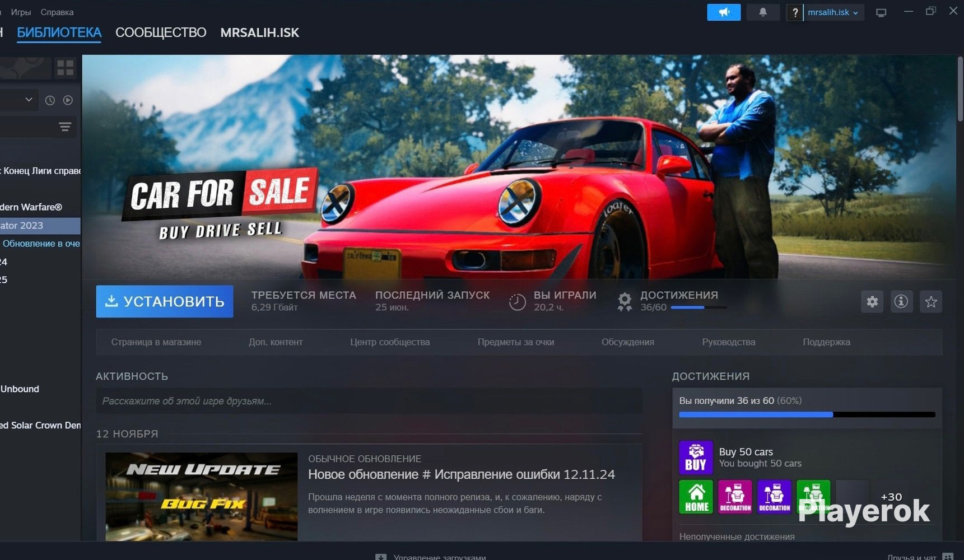The image size is (964, 560).
Task: Click the pink DECORATION achievement icon
Action: (x=735, y=497)
